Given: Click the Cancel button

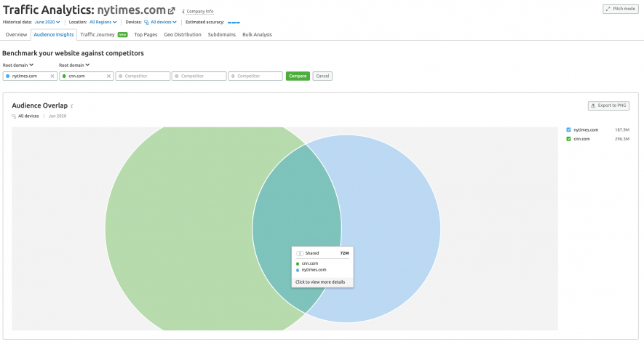Looking at the screenshot, I should pos(322,76).
